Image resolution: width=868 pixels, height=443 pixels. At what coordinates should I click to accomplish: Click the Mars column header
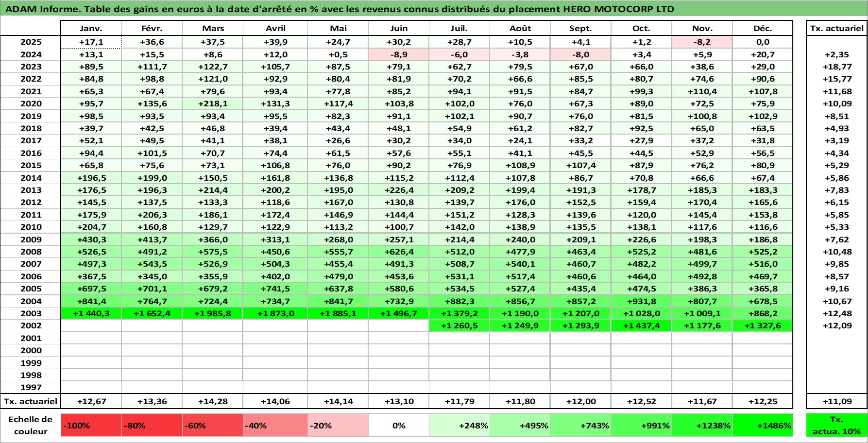coord(213,28)
